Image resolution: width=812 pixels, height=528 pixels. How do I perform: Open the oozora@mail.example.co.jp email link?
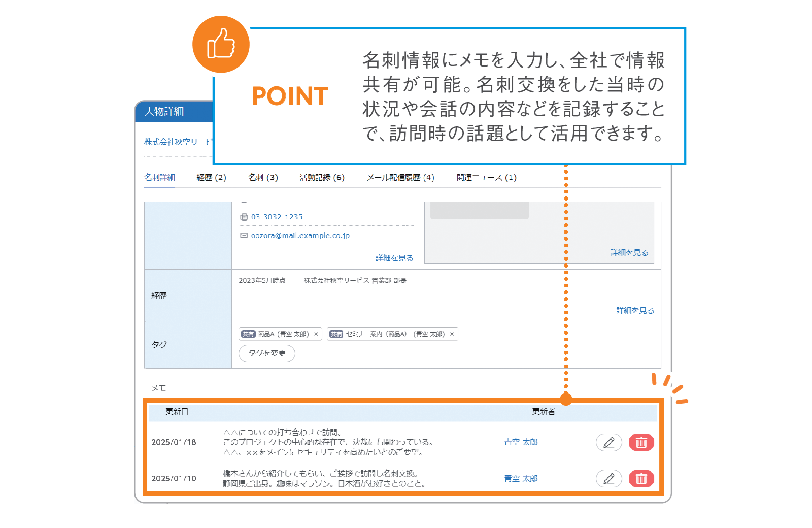pyautogui.click(x=300, y=235)
